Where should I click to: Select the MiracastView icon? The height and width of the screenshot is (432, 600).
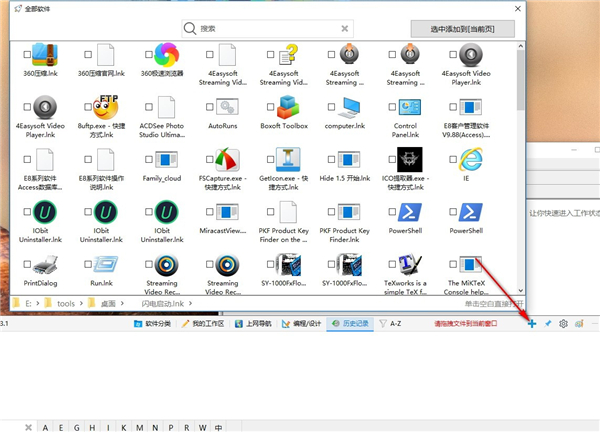click(227, 212)
